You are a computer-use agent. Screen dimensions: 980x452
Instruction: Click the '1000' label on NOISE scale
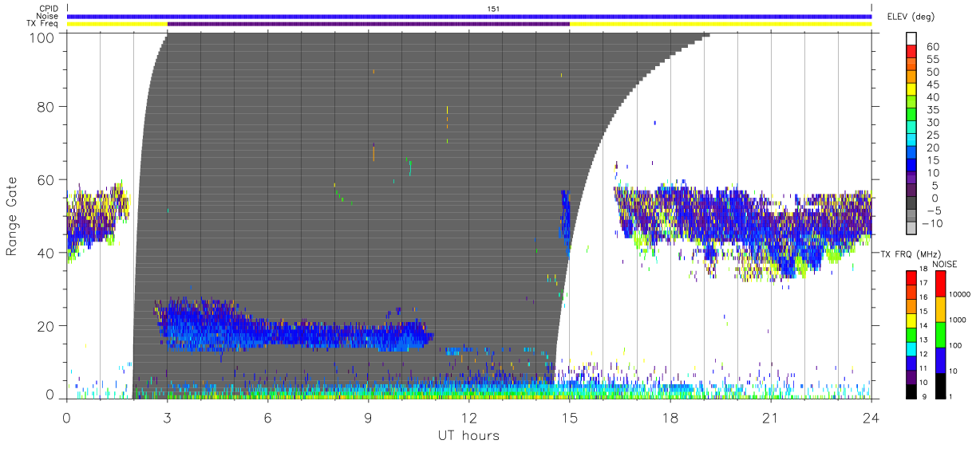pos(958,319)
